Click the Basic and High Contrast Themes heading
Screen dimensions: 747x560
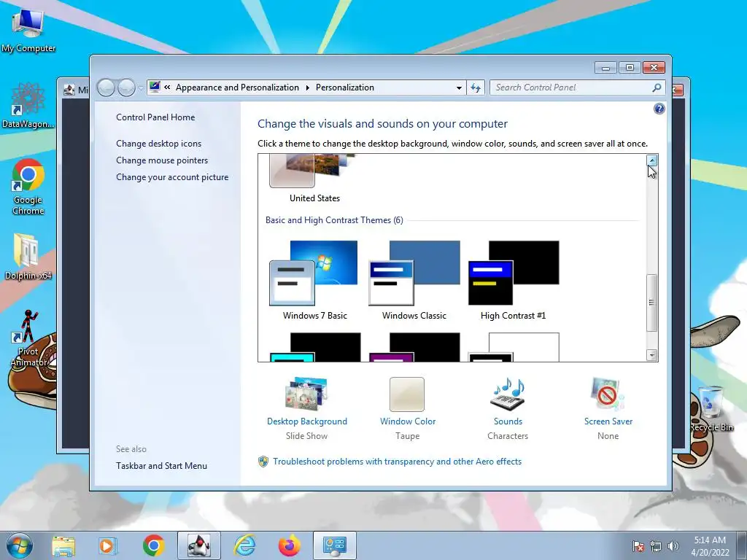point(334,220)
